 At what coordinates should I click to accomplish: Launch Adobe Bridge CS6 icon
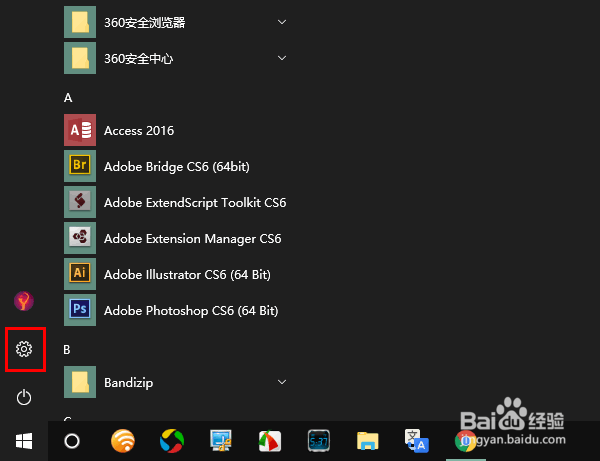pyautogui.click(x=80, y=166)
